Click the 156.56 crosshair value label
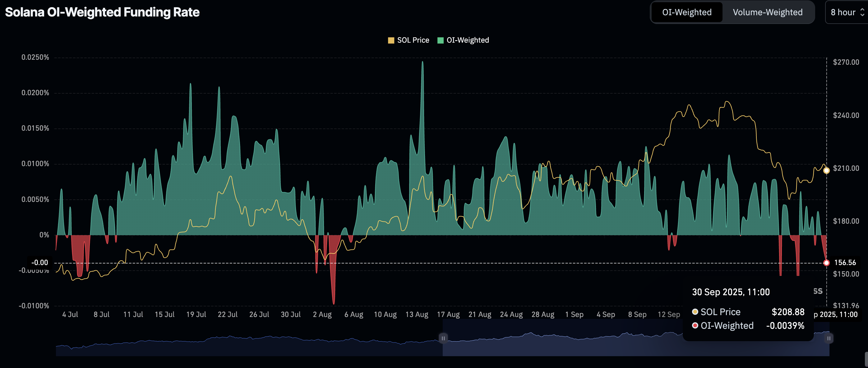868x368 pixels. (845, 263)
